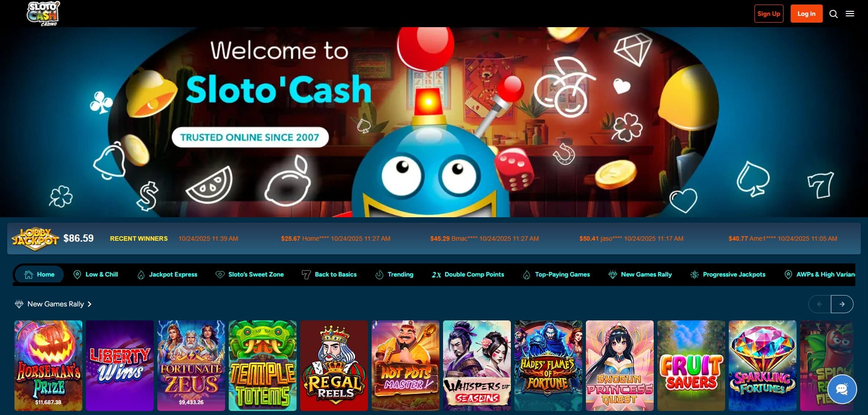
Task: Expand New Games Rally heading chevron
Action: coord(90,304)
